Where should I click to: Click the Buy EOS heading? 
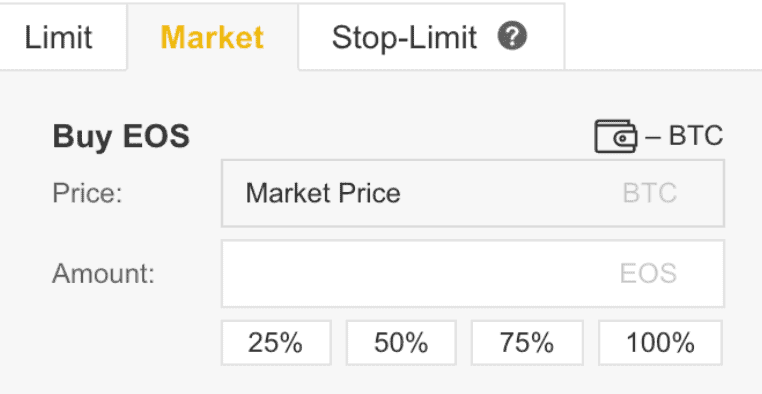(x=121, y=136)
